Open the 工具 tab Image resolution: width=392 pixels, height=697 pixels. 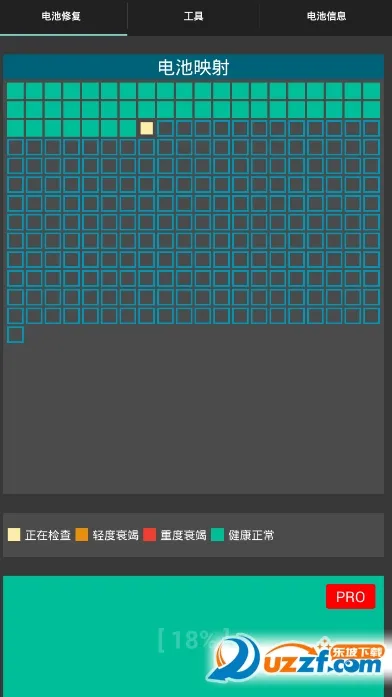point(193,17)
